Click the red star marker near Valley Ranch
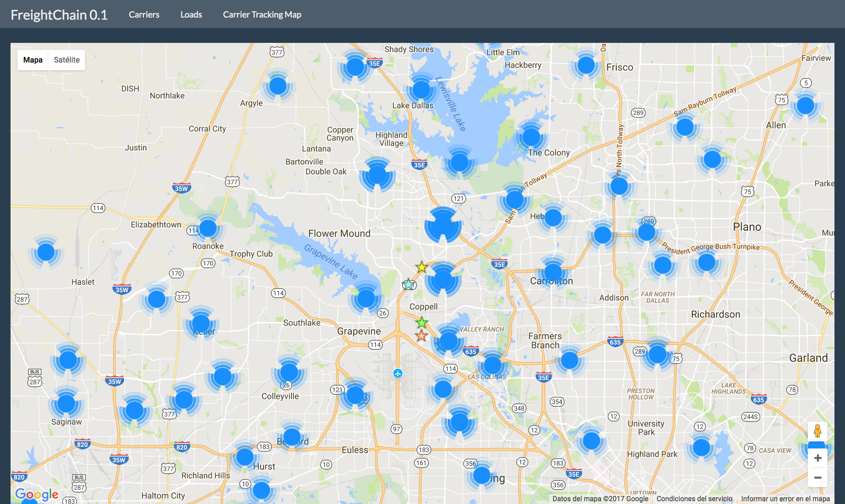The width and height of the screenshot is (845, 504). click(421, 336)
